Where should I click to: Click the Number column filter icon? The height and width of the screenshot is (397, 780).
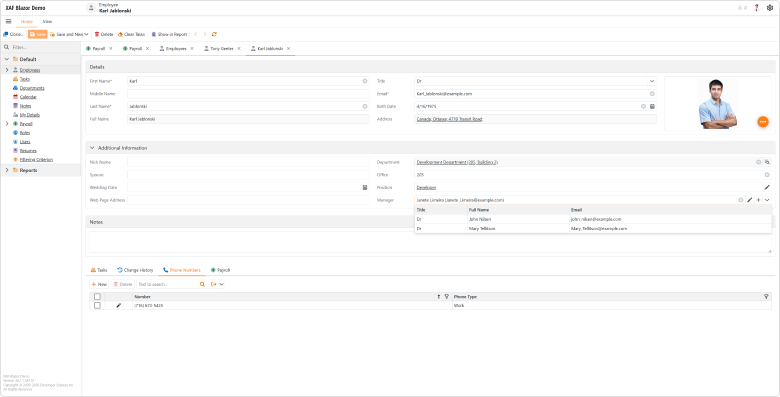(446, 297)
